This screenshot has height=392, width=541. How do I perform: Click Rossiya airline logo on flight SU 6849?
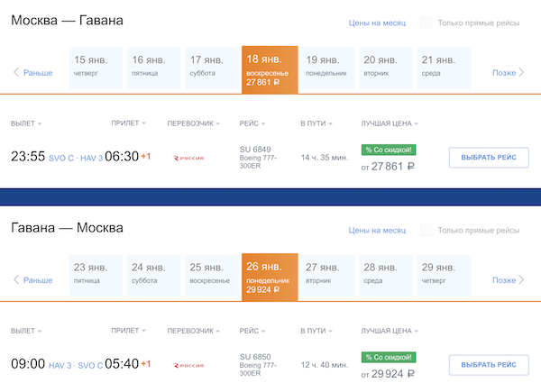(x=188, y=158)
